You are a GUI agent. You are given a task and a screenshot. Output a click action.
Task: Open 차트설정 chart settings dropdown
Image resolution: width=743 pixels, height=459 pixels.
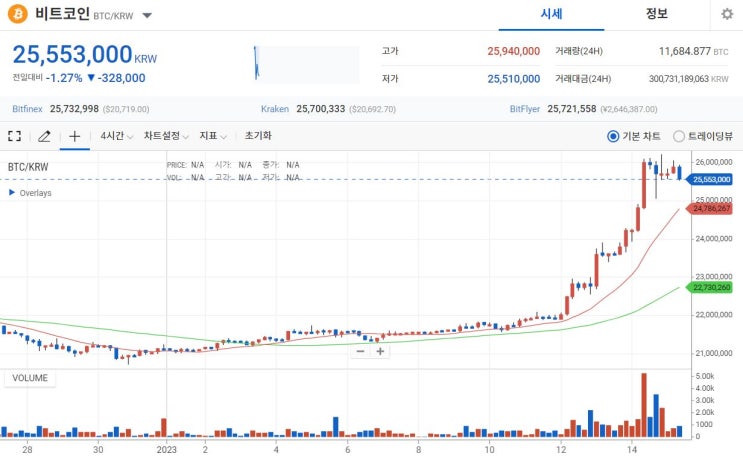pyautogui.click(x=166, y=136)
